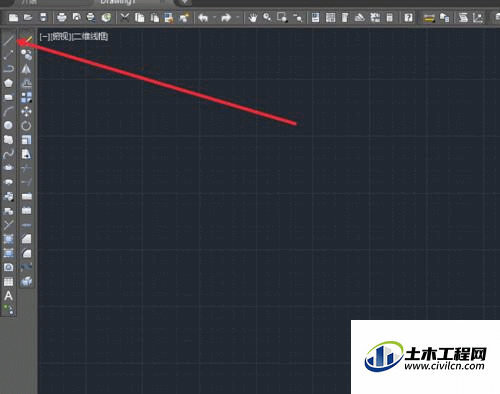Viewport: 500px width, 394px height.
Task: Select the Break tool
Action: tap(26, 211)
